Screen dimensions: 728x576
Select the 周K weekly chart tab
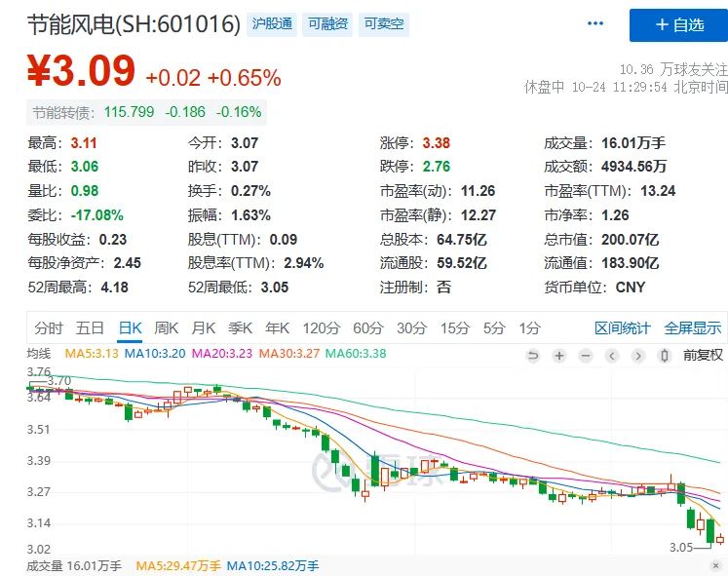pyautogui.click(x=167, y=328)
